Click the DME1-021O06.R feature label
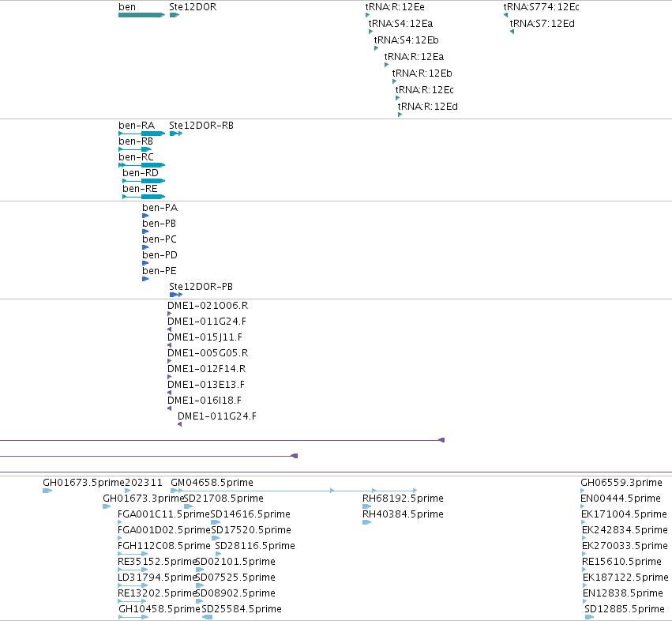The width and height of the screenshot is (672, 621). tap(208, 306)
